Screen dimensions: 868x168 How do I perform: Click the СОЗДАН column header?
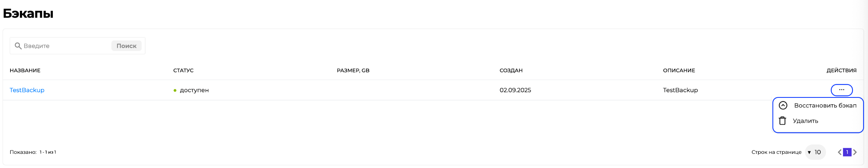[x=511, y=71]
